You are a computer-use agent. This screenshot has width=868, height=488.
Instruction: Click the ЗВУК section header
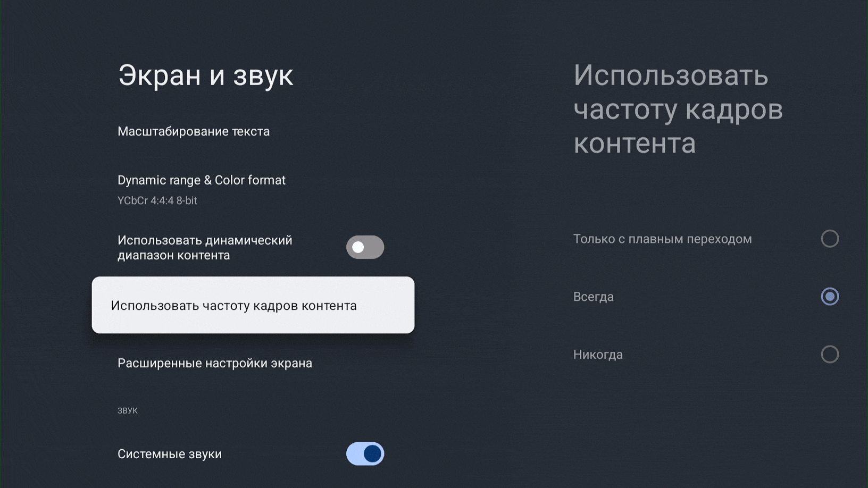coord(128,410)
